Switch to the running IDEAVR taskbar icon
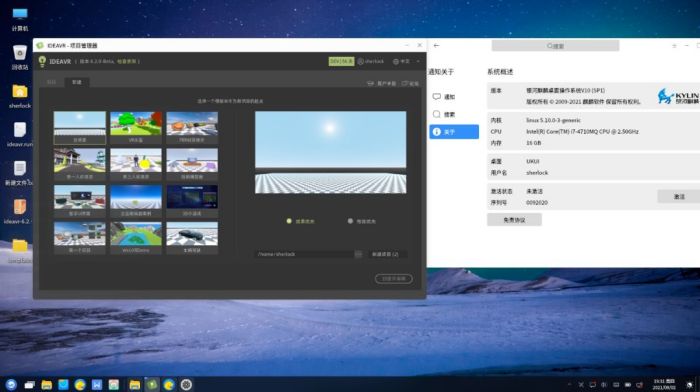Screen dimensions: 700x392 point(152,384)
